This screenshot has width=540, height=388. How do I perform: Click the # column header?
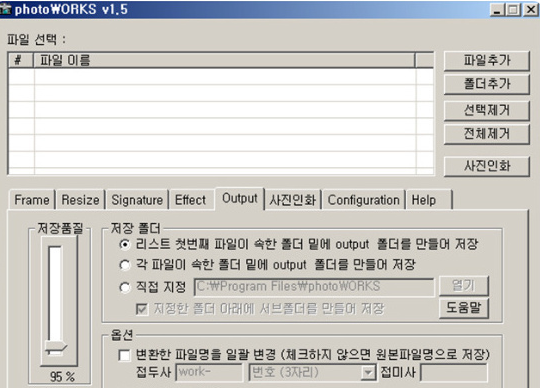(21, 61)
